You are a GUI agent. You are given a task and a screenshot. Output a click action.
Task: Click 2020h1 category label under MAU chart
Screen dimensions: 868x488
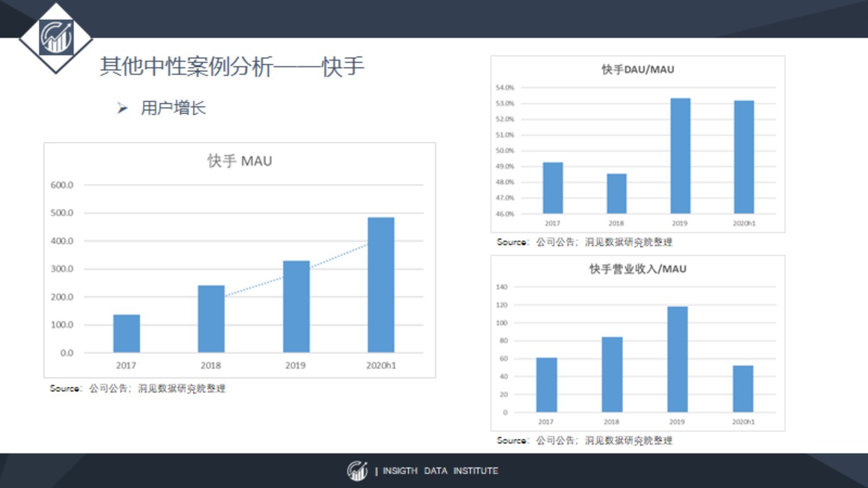[380, 365]
